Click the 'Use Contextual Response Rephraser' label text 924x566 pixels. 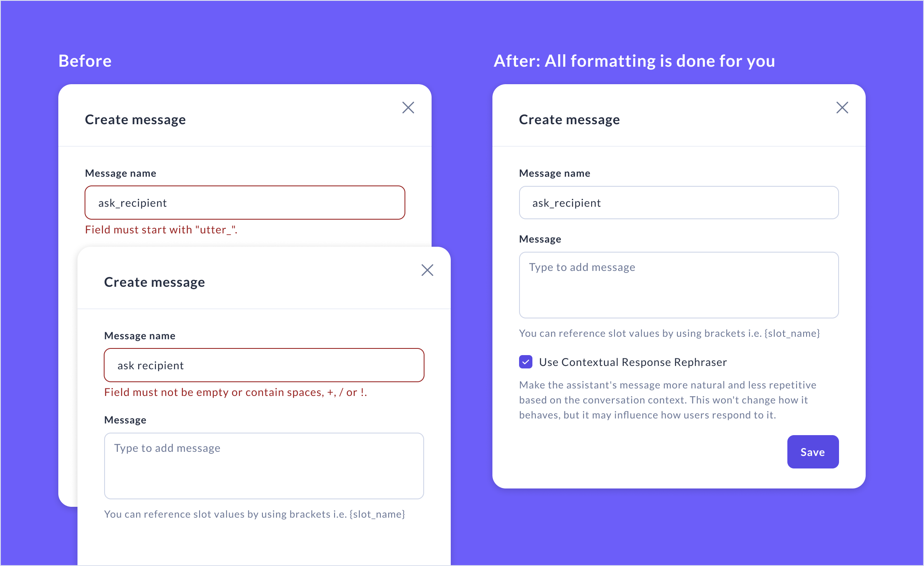[632, 362]
